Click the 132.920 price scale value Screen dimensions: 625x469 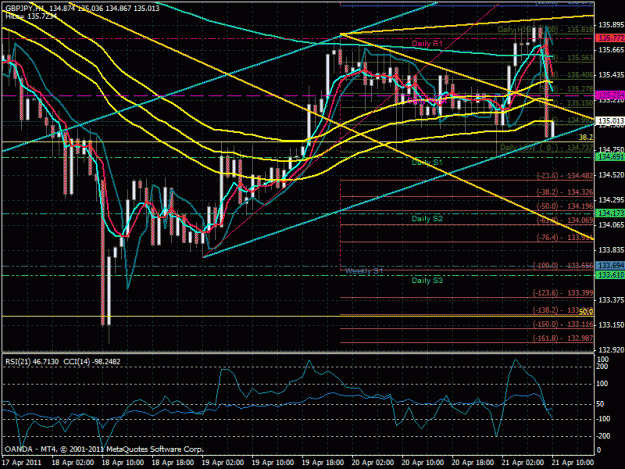[x=611, y=350]
